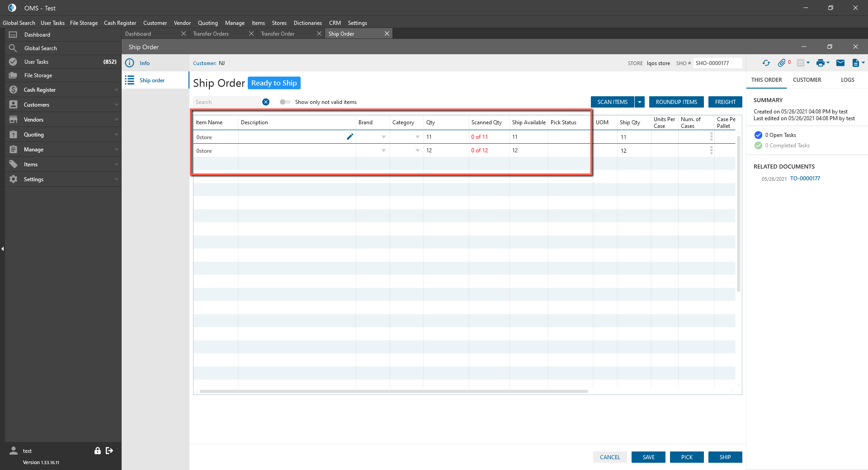The width and height of the screenshot is (868, 470).
Task: Click the pencil edit icon in Description
Action: [x=350, y=137]
